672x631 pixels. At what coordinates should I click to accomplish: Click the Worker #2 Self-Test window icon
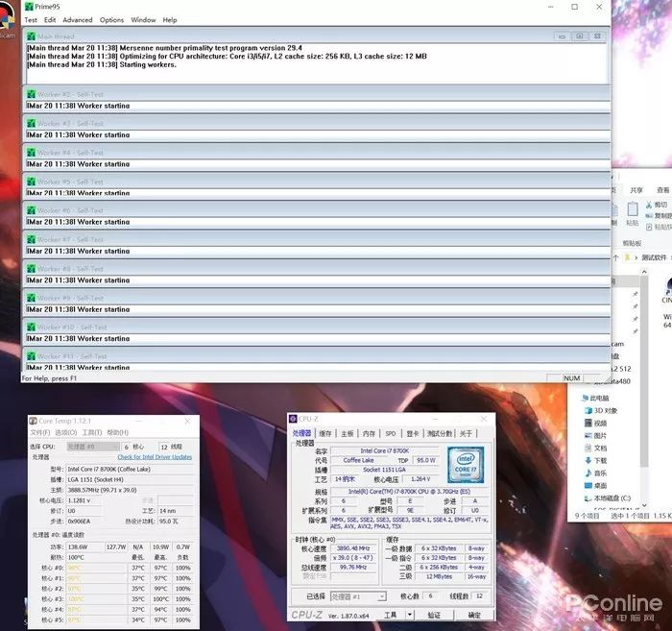[31, 95]
